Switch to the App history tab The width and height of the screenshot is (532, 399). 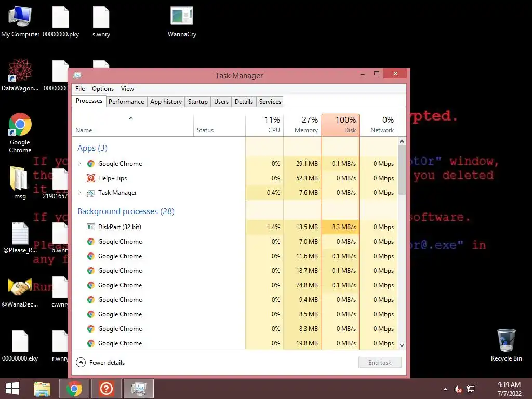pos(166,102)
